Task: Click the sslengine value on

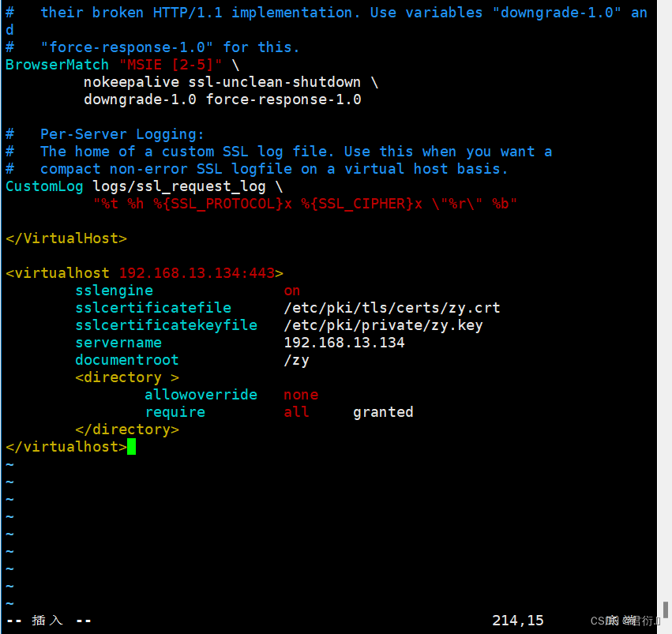Action: (292, 291)
